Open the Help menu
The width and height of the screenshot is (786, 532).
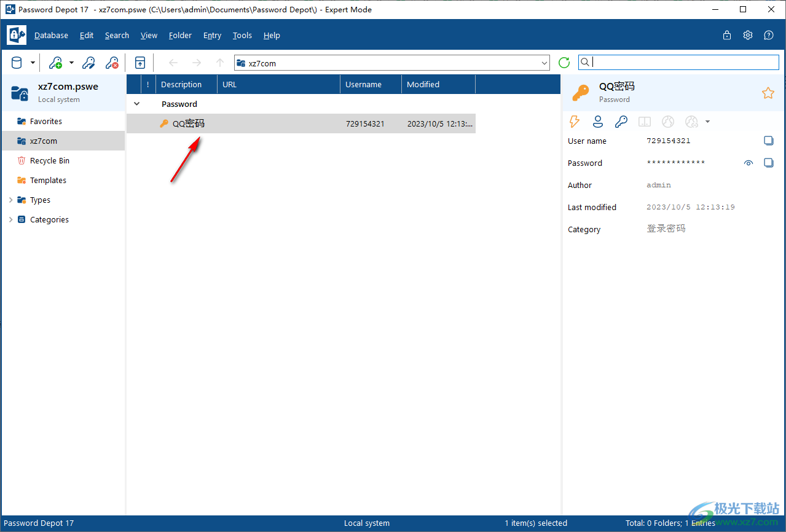(272, 35)
